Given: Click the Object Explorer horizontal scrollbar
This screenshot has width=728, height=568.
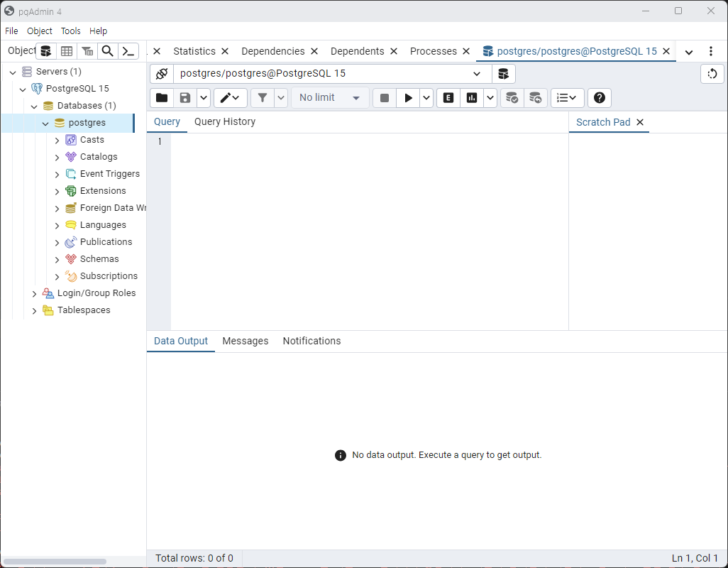Looking at the screenshot, I should pyautogui.click(x=55, y=562).
